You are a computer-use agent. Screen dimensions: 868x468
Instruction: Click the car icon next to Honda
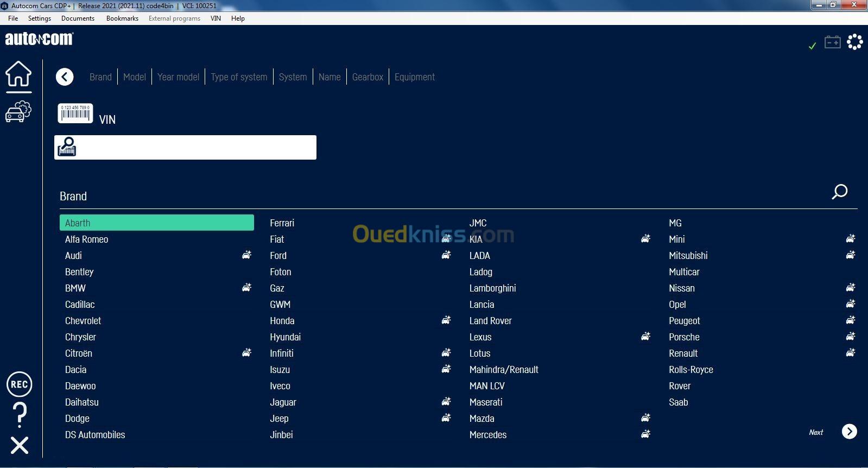pos(446,320)
